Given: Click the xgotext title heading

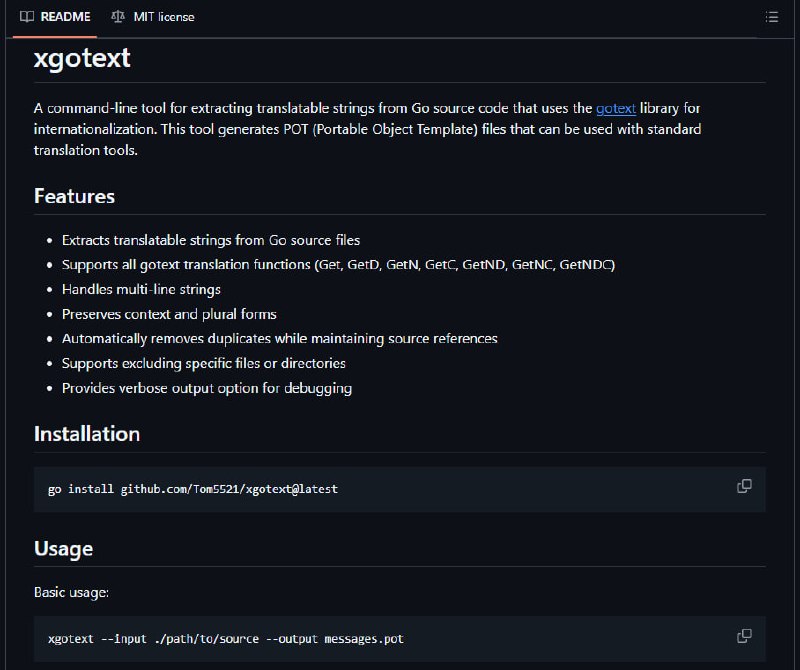Looking at the screenshot, I should pos(82,58).
